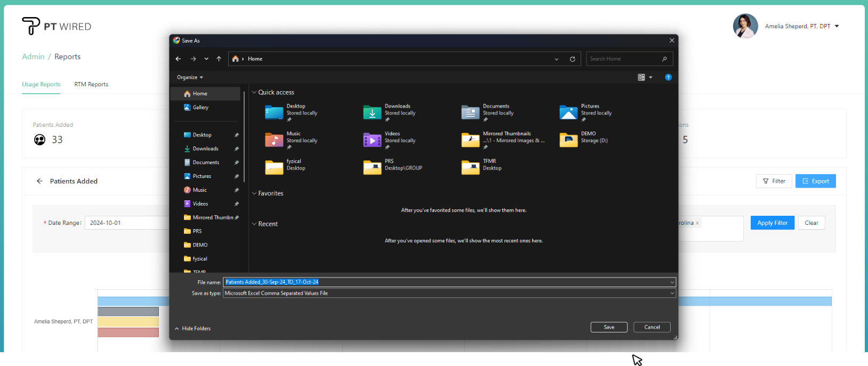Click the Save button

[608, 327]
